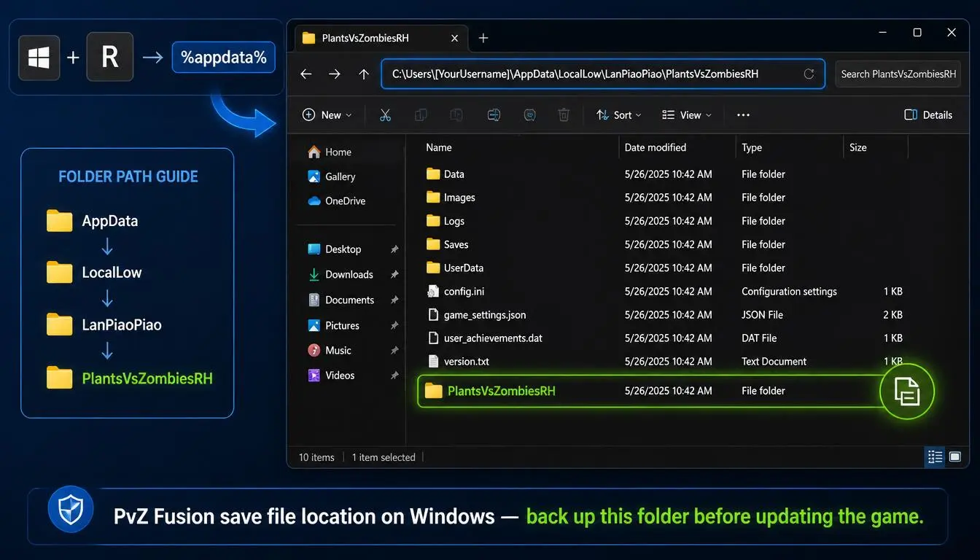This screenshot has height=560, width=980.
Task: Switch to large thumbnails view icon
Action: [x=955, y=457]
